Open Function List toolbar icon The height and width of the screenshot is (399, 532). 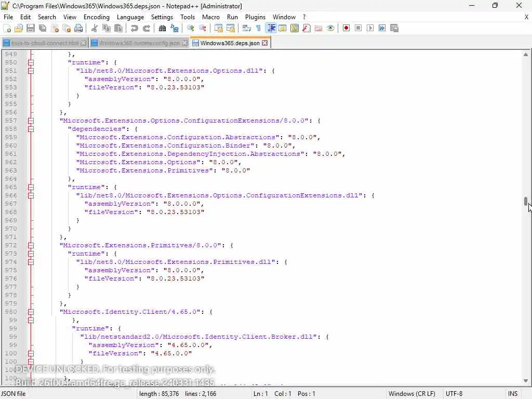[307, 28]
